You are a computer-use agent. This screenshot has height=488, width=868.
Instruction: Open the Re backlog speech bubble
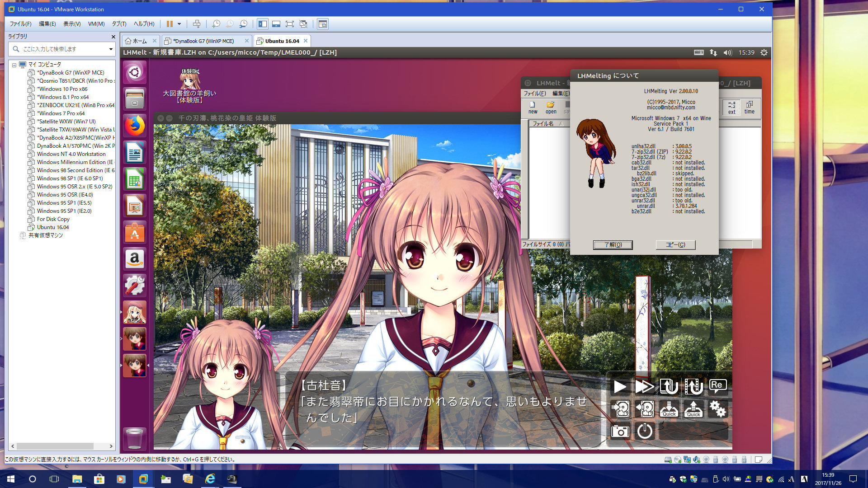pos(717,386)
